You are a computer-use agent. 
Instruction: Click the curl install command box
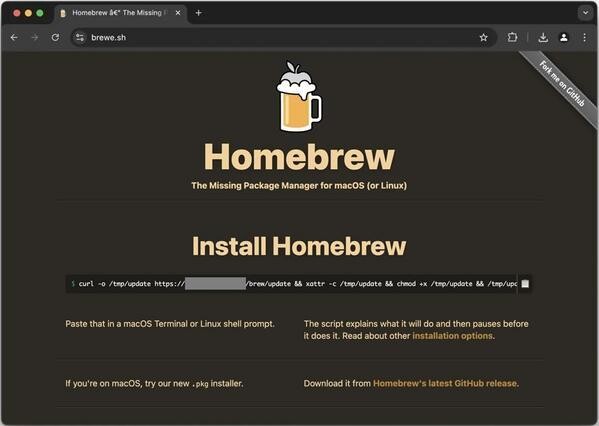tap(299, 284)
